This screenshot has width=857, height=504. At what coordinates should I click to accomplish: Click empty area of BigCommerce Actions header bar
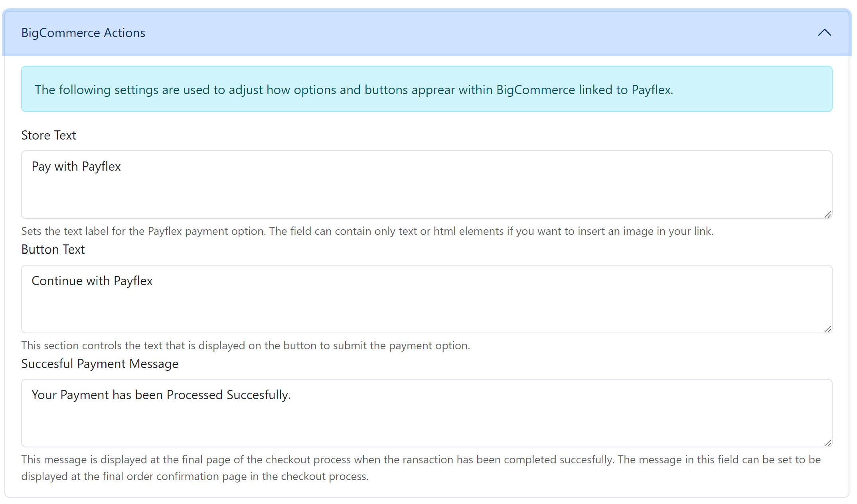[479, 33]
